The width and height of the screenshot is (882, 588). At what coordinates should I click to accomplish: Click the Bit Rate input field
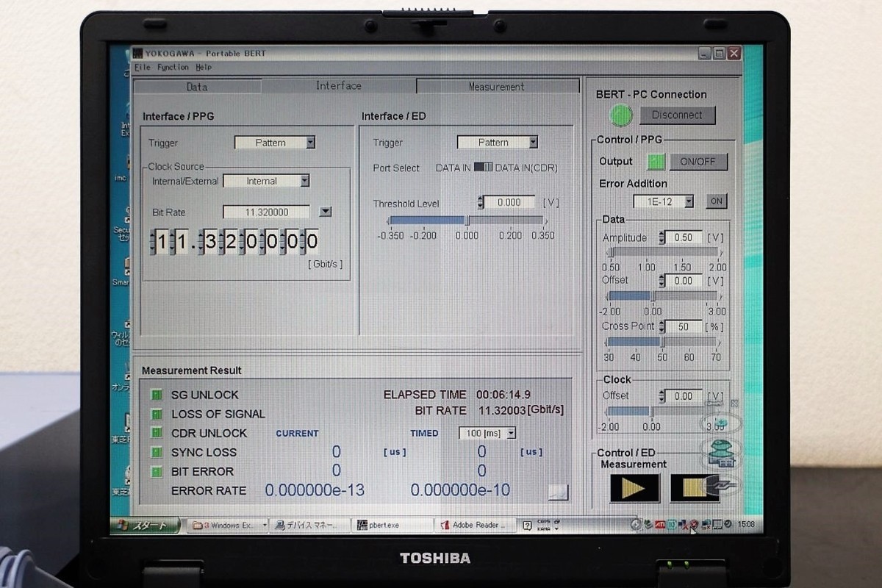[266, 212]
